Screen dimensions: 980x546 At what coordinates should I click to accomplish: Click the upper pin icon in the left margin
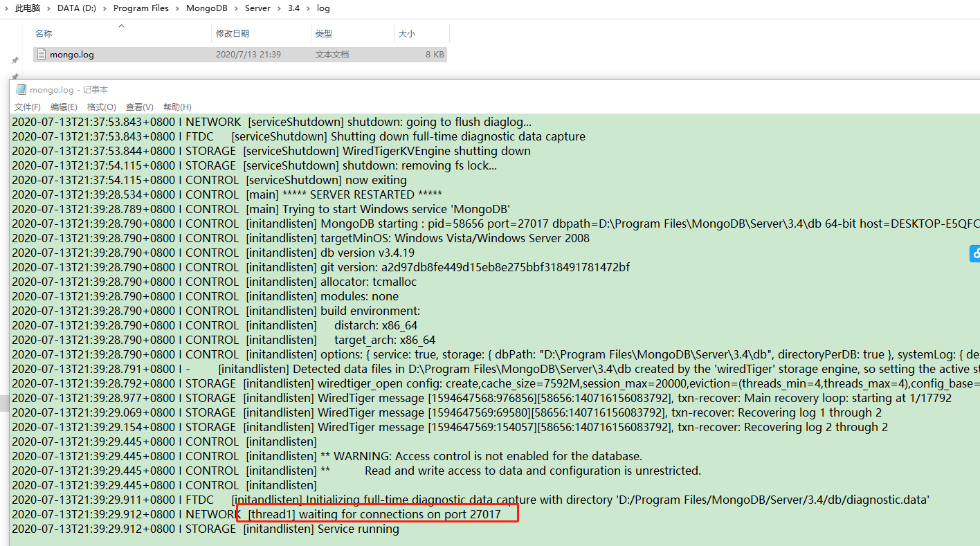tap(14, 60)
